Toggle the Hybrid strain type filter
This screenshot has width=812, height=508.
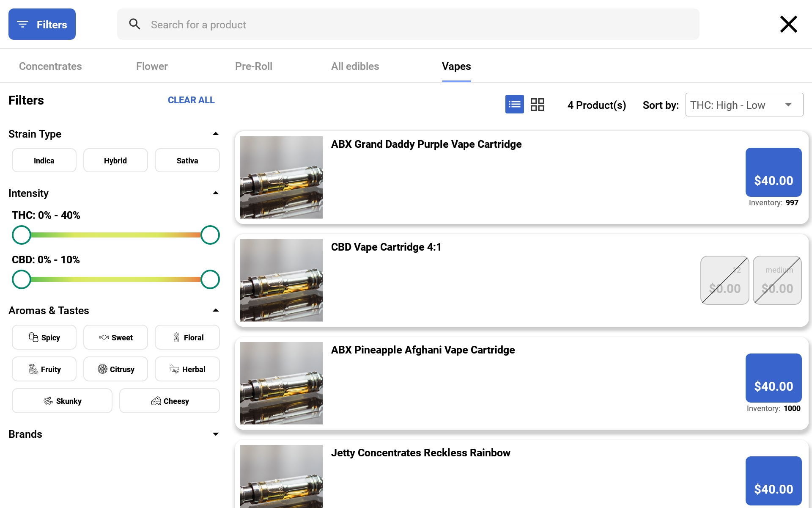pyautogui.click(x=115, y=160)
